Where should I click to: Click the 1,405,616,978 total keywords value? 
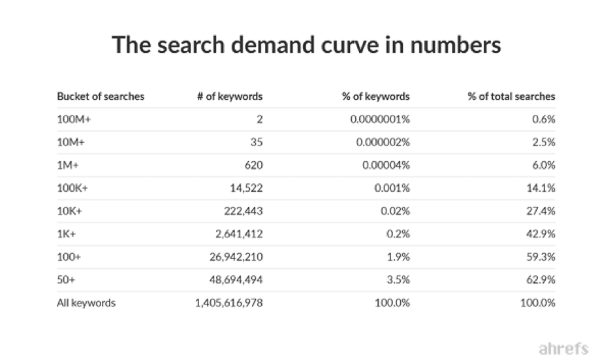[229, 303]
